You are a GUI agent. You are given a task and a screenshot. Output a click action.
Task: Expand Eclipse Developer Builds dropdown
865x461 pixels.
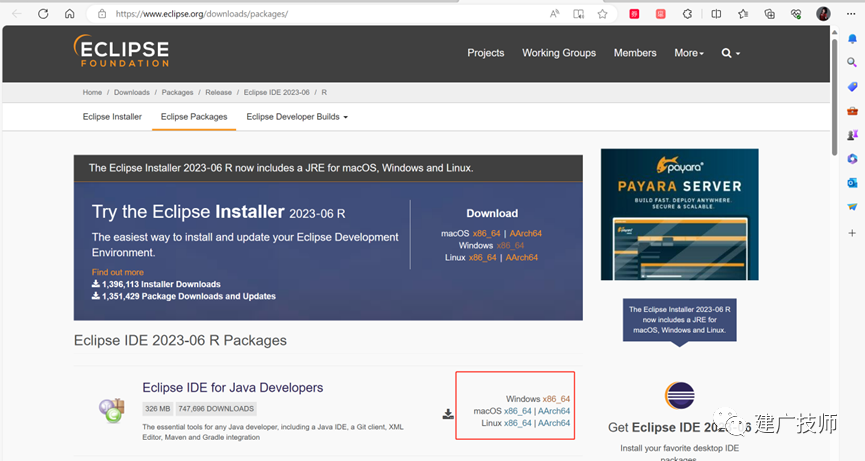coord(297,117)
